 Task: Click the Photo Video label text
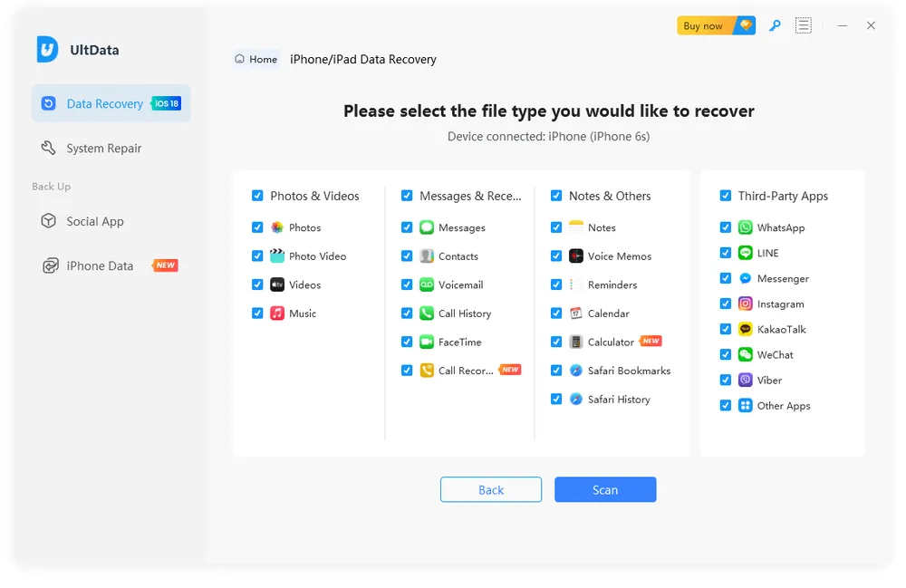(x=318, y=255)
